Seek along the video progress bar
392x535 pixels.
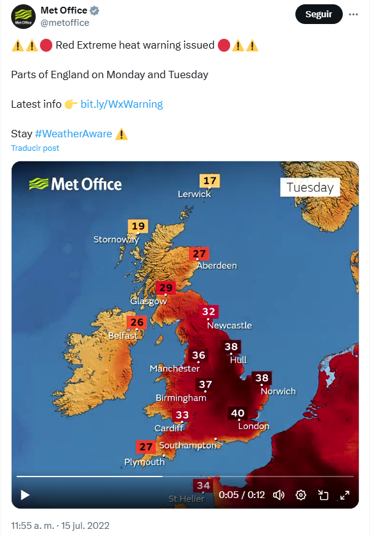185,476
